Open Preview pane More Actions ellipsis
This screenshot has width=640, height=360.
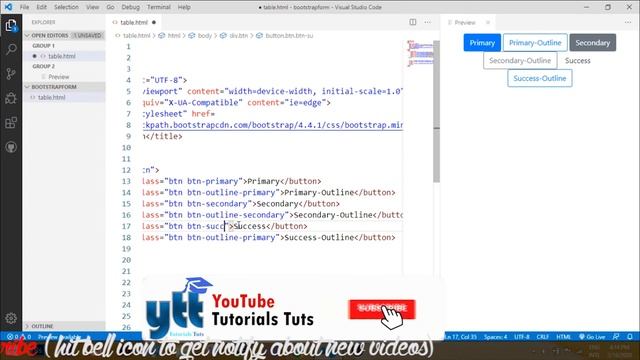tap(628, 22)
